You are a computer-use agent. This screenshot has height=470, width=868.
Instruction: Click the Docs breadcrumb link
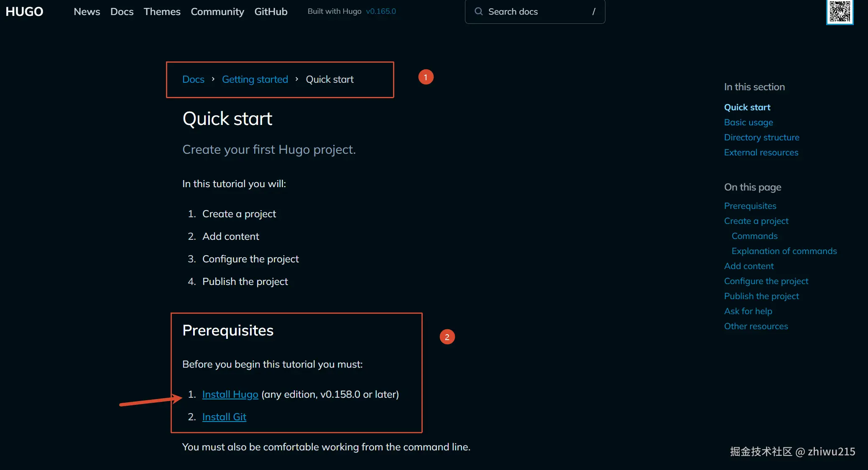193,79
